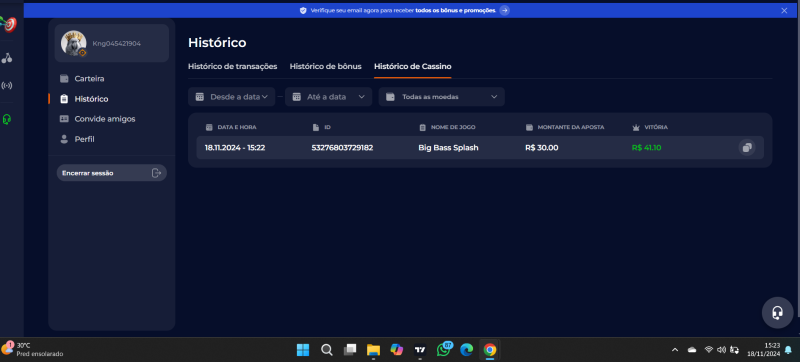Go to Perfil page
This screenshot has height=362, width=800.
coord(77,139)
